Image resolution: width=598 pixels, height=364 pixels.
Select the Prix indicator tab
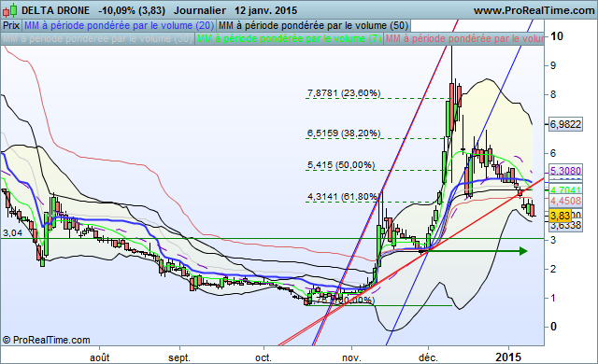[11, 25]
